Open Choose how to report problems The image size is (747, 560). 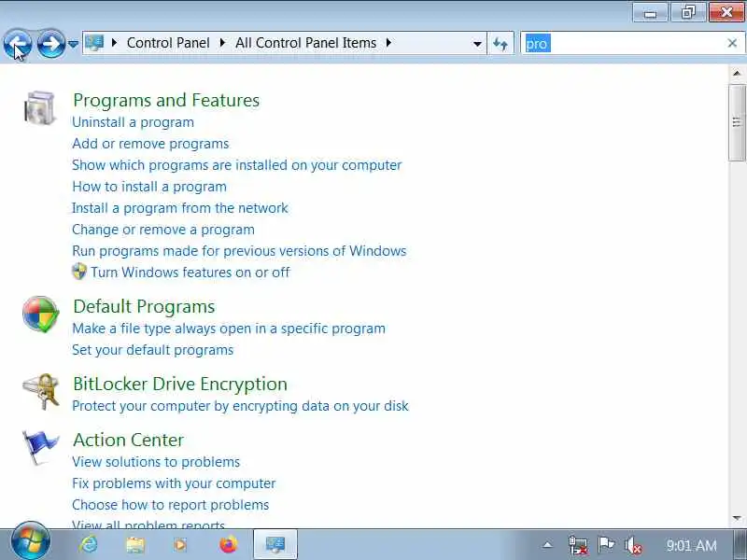point(171,504)
